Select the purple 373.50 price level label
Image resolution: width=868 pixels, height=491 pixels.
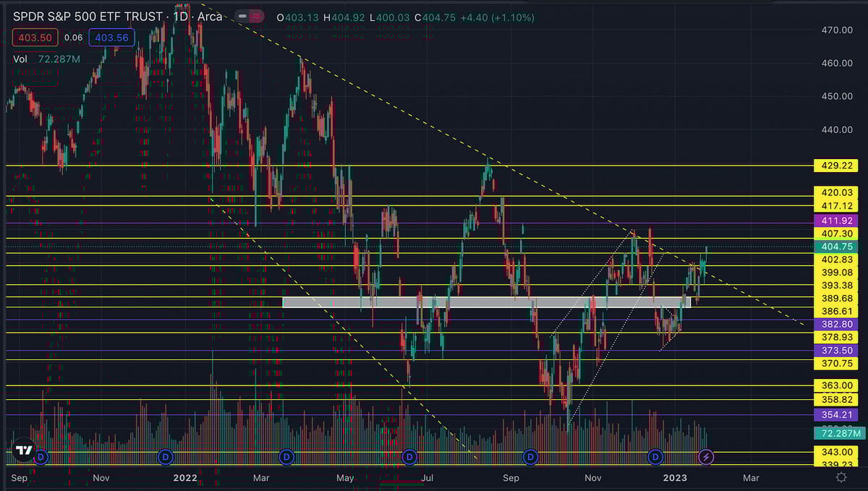[838, 351]
